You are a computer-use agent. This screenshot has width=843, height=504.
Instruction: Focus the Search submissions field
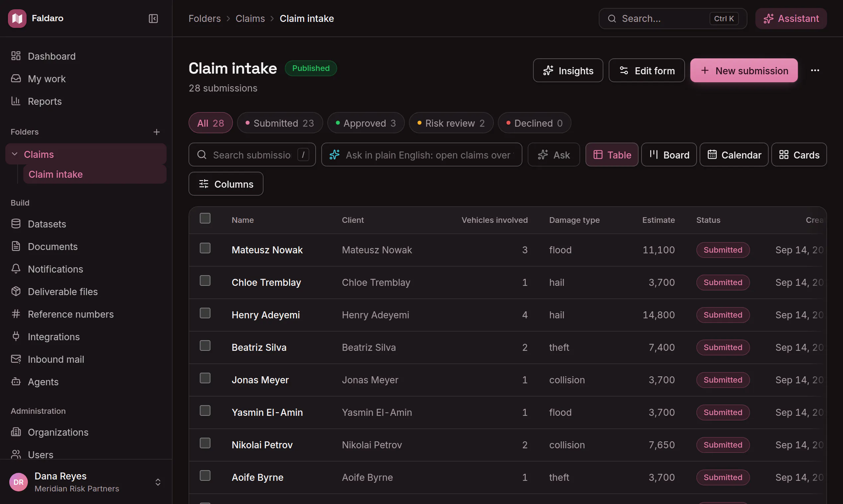pyautogui.click(x=252, y=155)
